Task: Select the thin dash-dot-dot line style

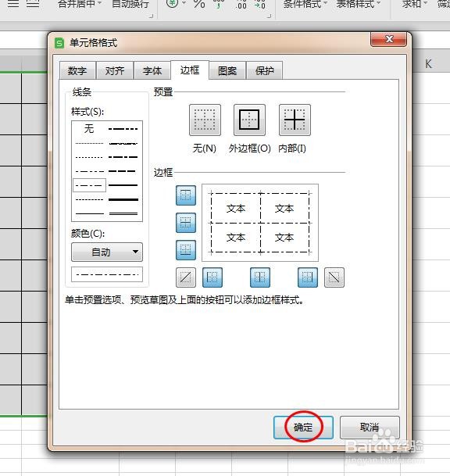Action: point(89,171)
